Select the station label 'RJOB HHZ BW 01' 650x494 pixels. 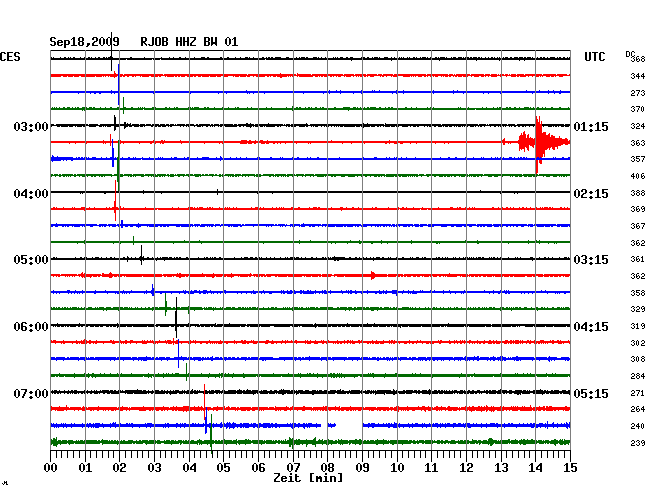click(189, 42)
